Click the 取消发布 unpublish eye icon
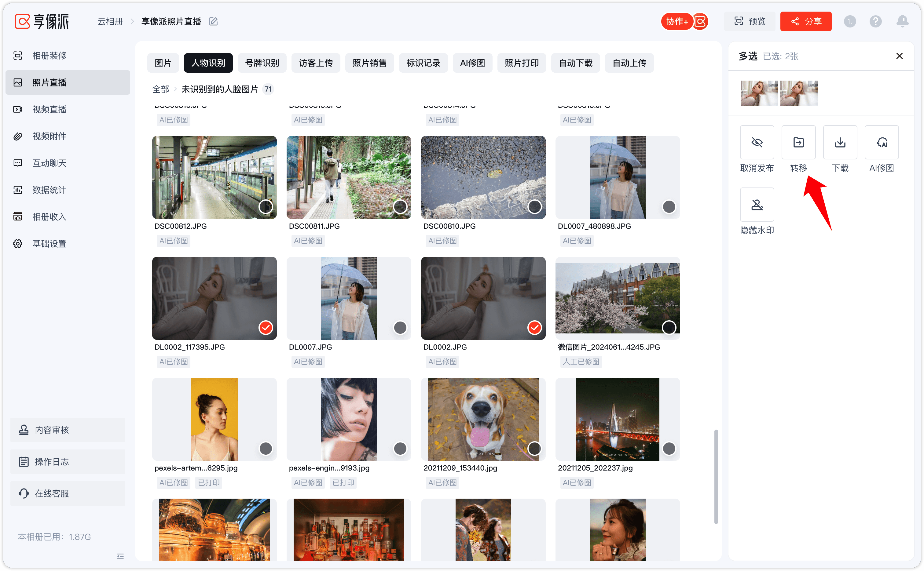924x571 pixels. point(757,142)
